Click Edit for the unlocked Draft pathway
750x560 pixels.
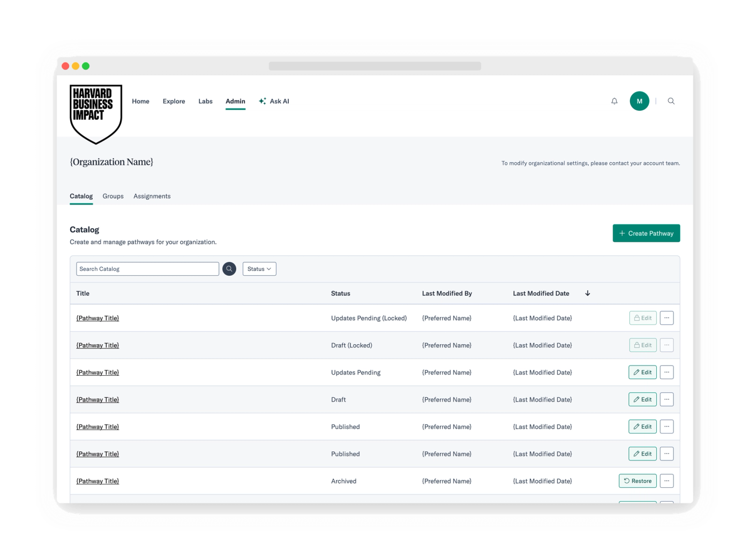click(x=643, y=399)
